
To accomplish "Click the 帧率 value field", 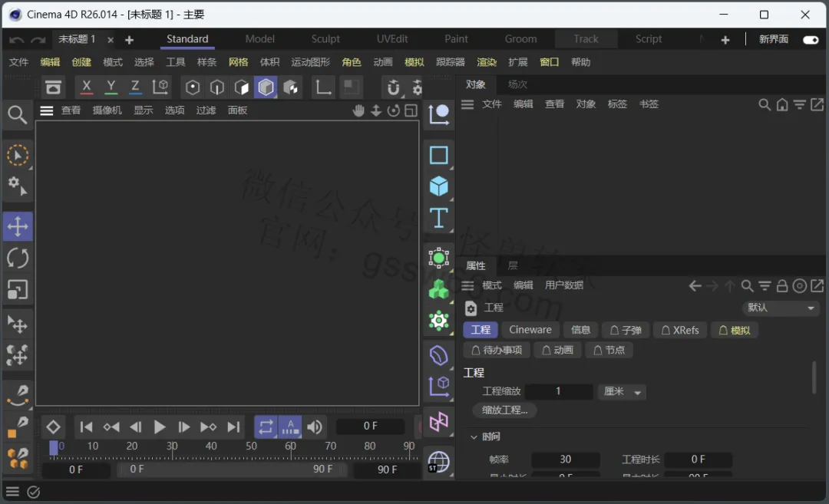I will click(x=565, y=460).
